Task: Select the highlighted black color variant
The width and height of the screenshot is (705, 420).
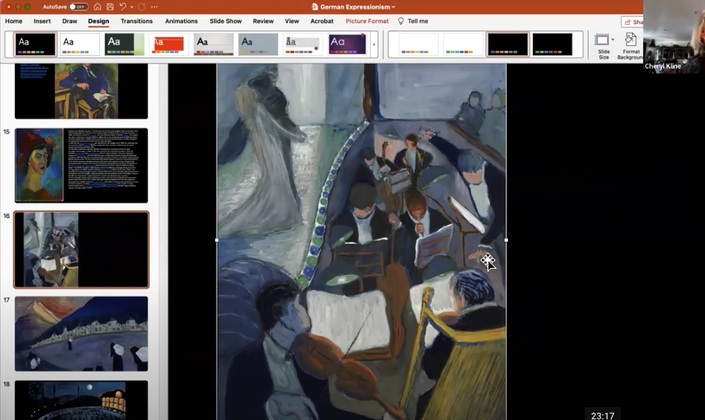Action: (x=508, y=44)
